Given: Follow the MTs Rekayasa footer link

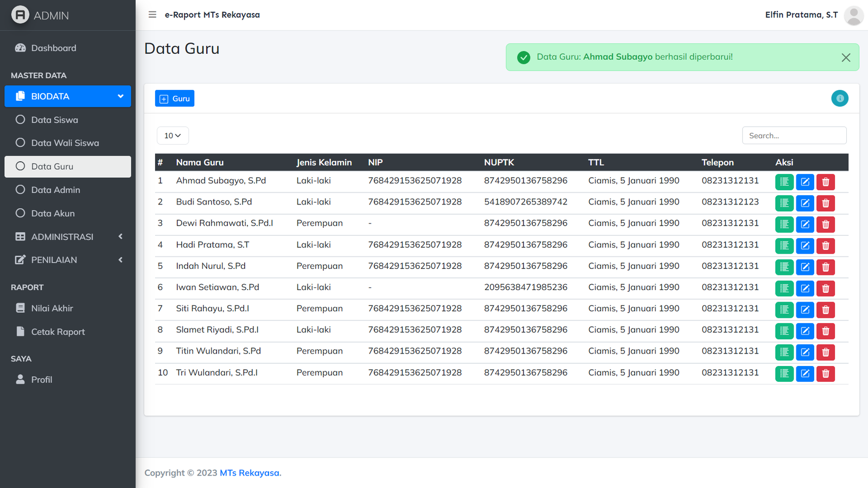Looking at the screenshot, I should (250, 473).
